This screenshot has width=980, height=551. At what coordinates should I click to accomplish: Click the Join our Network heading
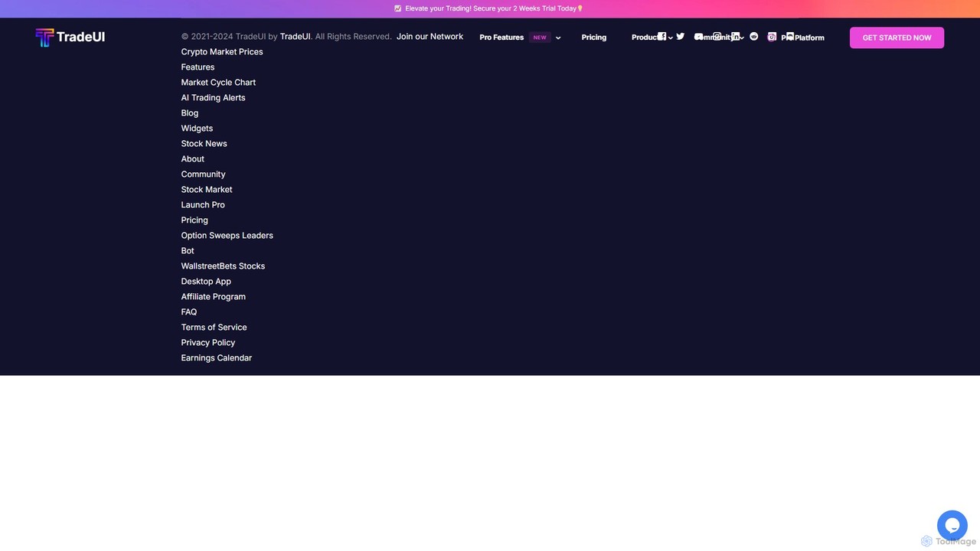click(430, 37)
